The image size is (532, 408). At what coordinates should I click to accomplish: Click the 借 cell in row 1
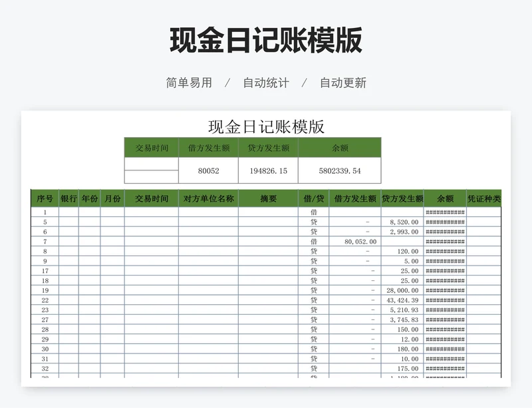click(314, 212)
